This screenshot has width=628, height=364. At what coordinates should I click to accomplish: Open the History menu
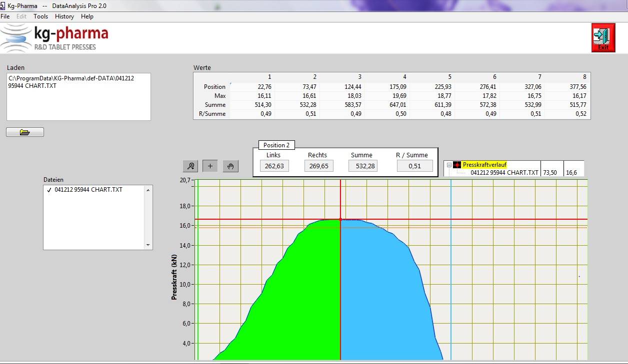point(64,16)
